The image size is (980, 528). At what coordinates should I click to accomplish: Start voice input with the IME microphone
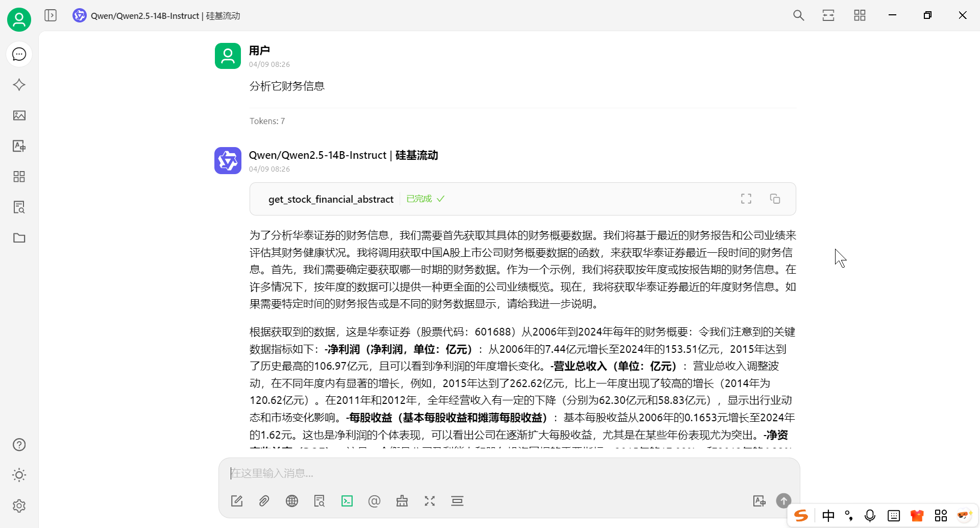(870, 516)
